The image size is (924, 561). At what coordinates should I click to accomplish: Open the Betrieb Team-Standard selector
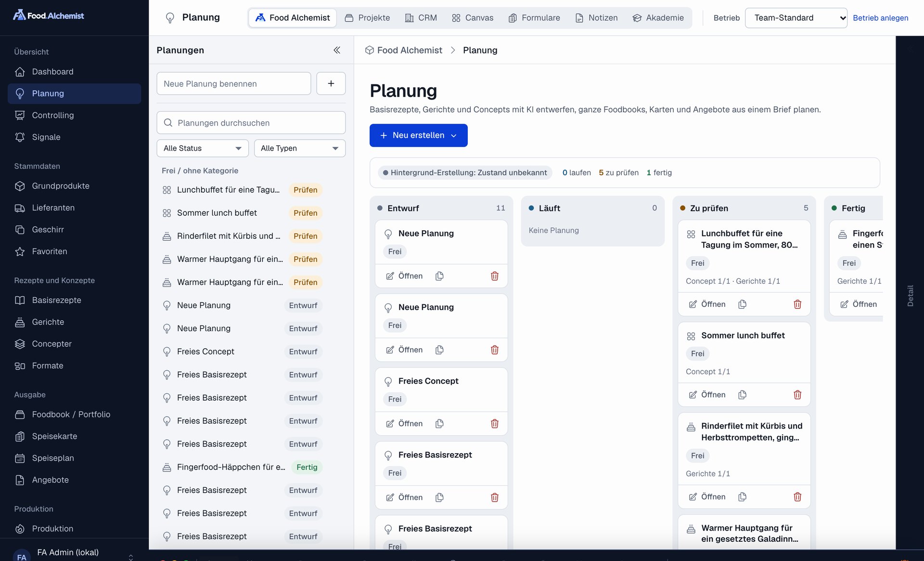tap(796, 18)
